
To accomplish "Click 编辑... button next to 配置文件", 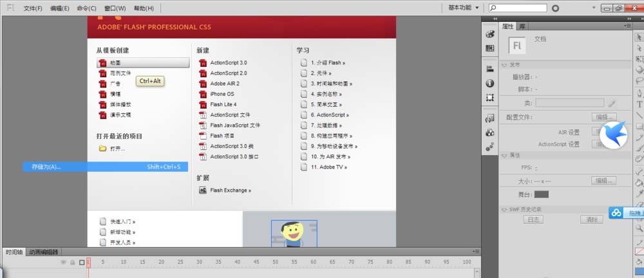I will pos(604,117).
